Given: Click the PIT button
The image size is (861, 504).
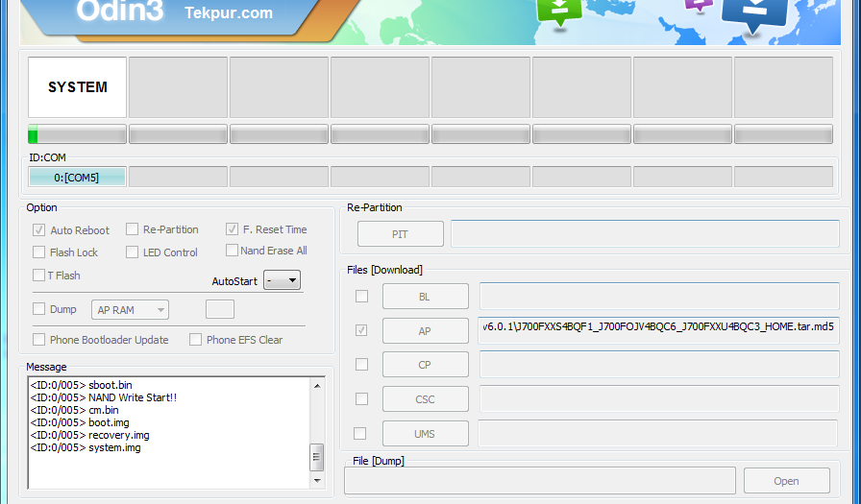Looking at the screenshot, I should (x=401, y=234).
